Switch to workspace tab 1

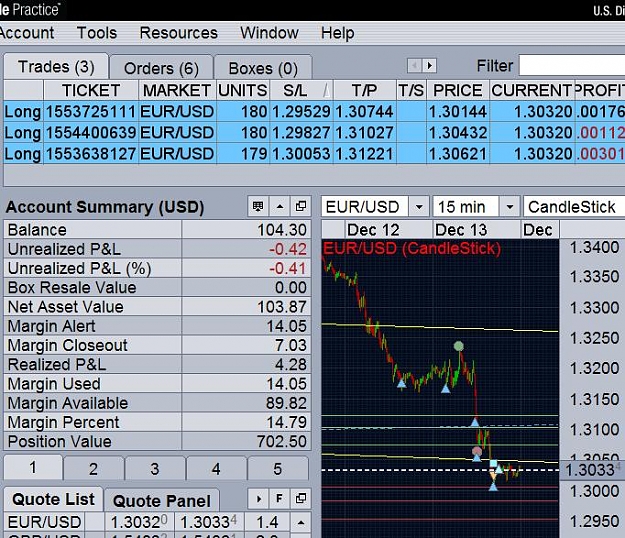pyautogui.click(x=33, y=468)
